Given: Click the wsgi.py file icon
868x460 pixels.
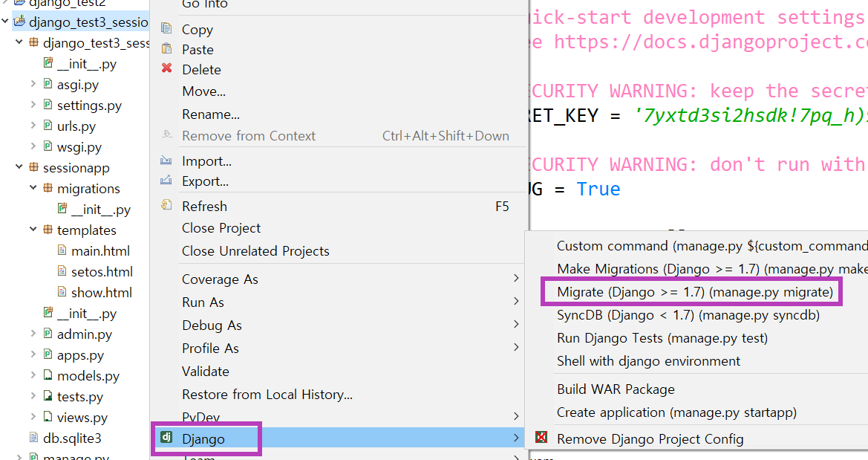Looking at the screenshot, I should pyautogui.click(x=48, y=146).
